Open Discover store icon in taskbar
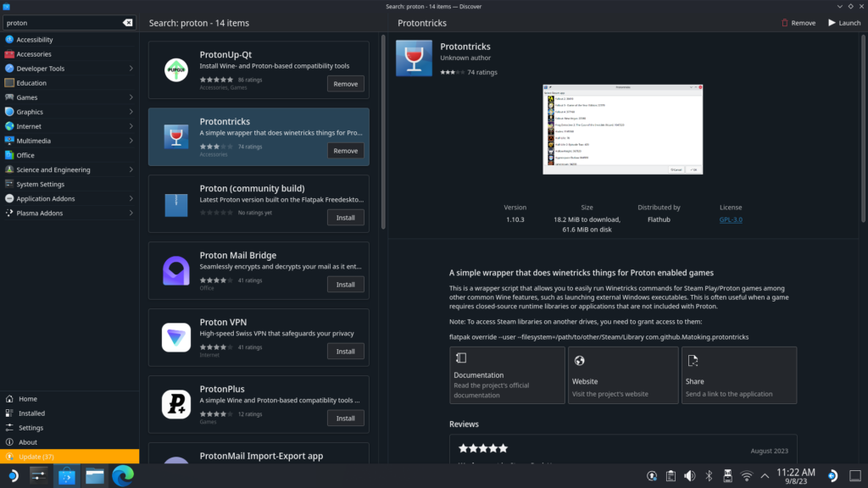Screen dimensions: 868x488 pyautogui.click(x=66, y=476)
